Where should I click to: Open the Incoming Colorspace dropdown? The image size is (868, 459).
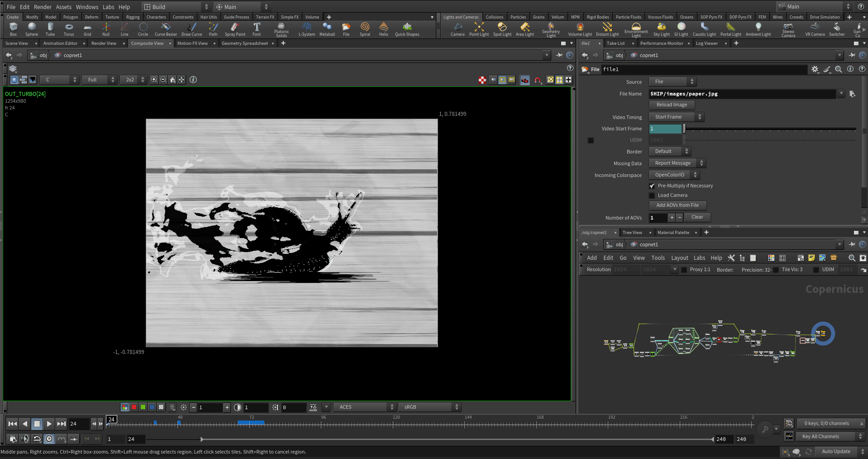(674, 175)
